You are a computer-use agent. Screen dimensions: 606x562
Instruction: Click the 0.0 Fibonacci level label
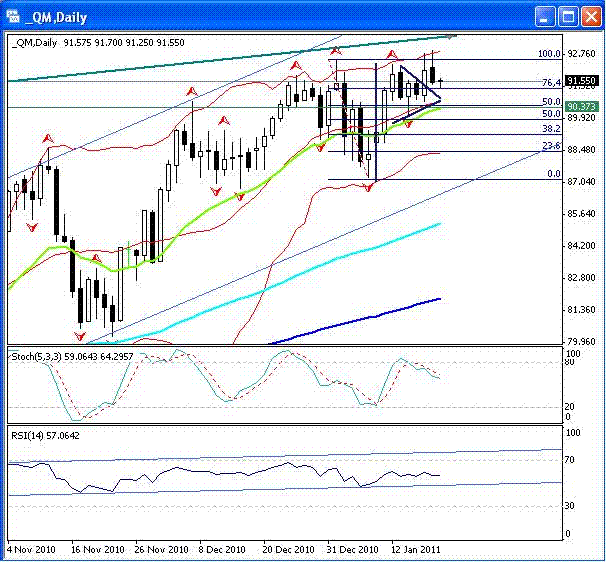554,174
